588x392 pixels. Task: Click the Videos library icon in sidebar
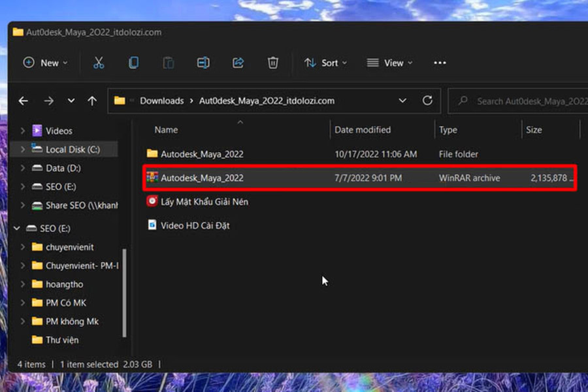[x=37, y=130]
